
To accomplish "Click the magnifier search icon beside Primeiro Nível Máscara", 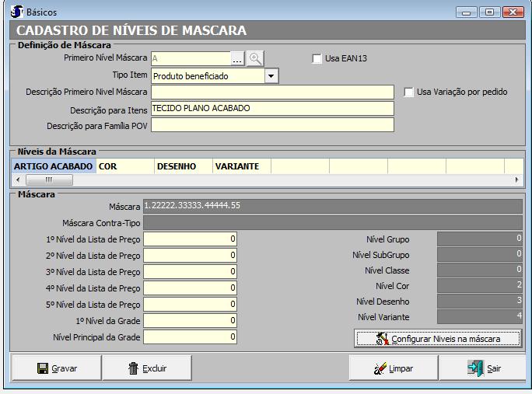I will [x=255, y=58].
